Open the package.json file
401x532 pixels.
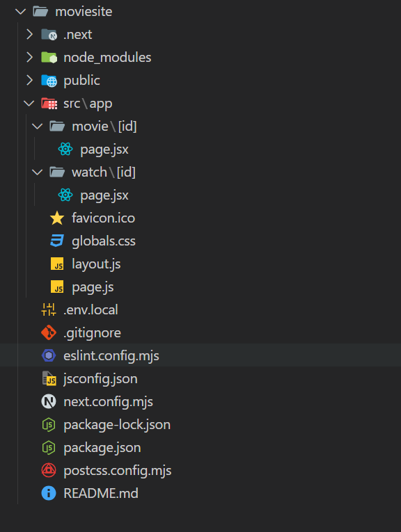[102, 448]
